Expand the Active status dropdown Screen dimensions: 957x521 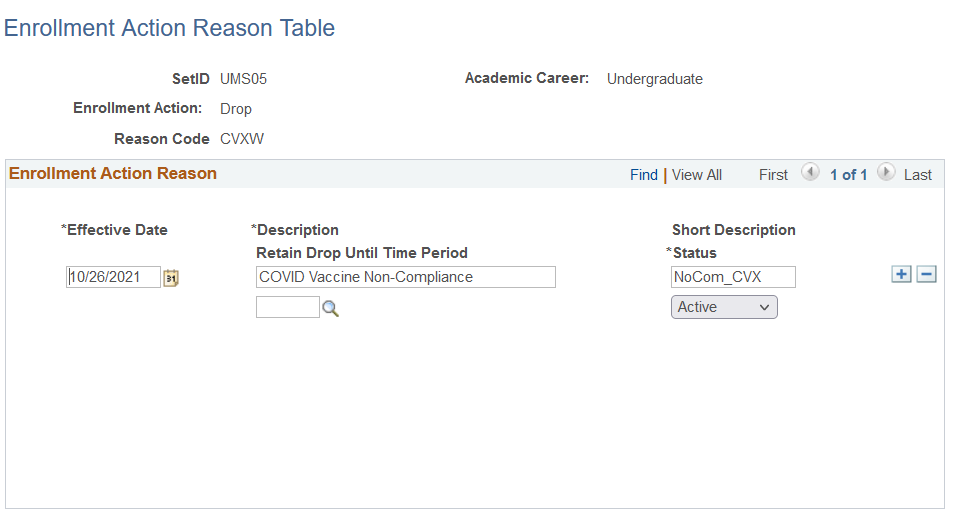click(x=724, y=307)
